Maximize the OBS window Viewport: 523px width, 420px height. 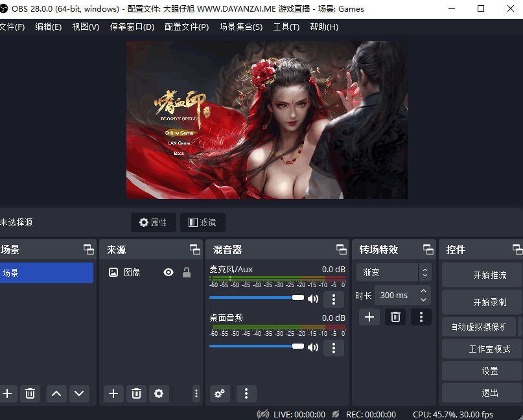point(481,8)
